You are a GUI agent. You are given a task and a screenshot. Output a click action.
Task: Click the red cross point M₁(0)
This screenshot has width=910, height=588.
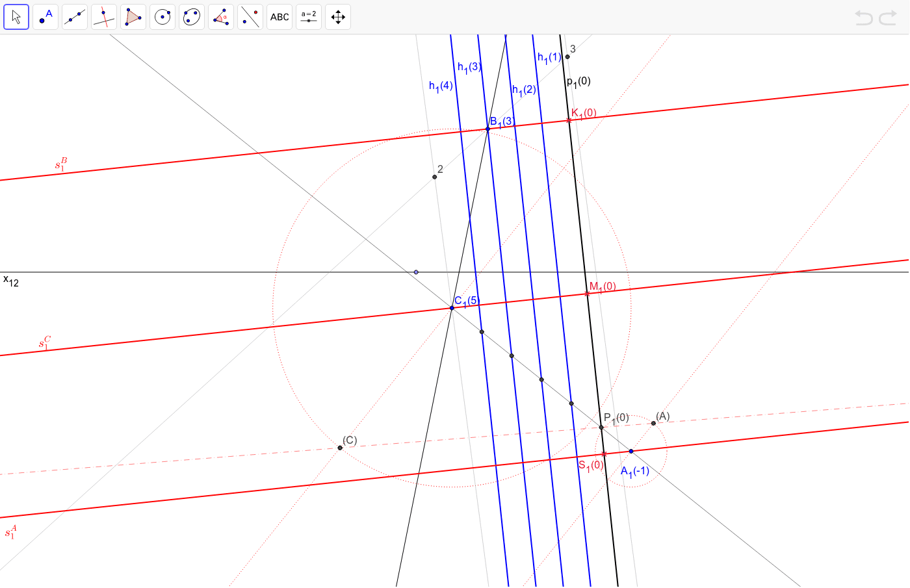(x=587, y=294)
